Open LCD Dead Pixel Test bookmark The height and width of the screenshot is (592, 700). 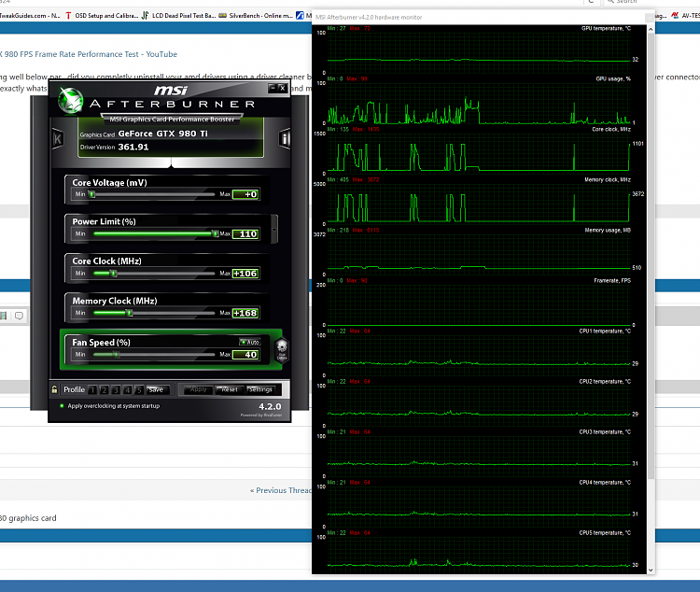178,16
